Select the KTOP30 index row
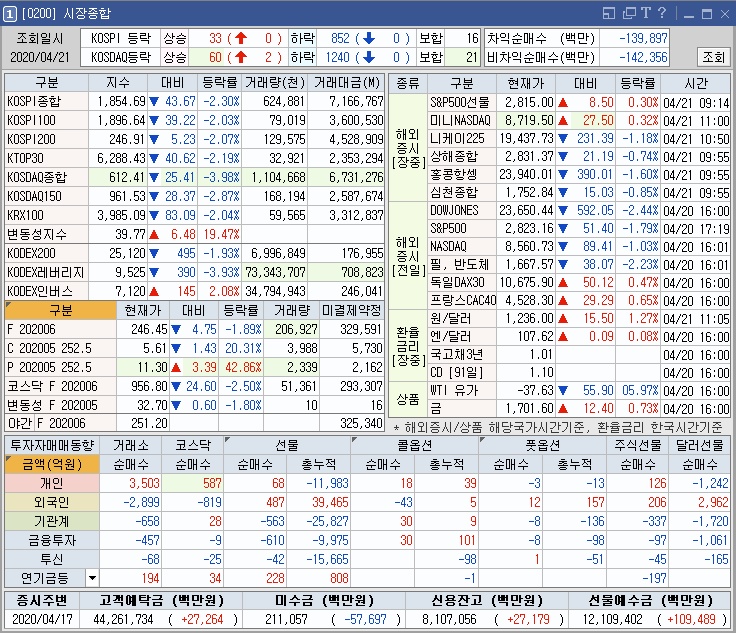 coord(195,158)
